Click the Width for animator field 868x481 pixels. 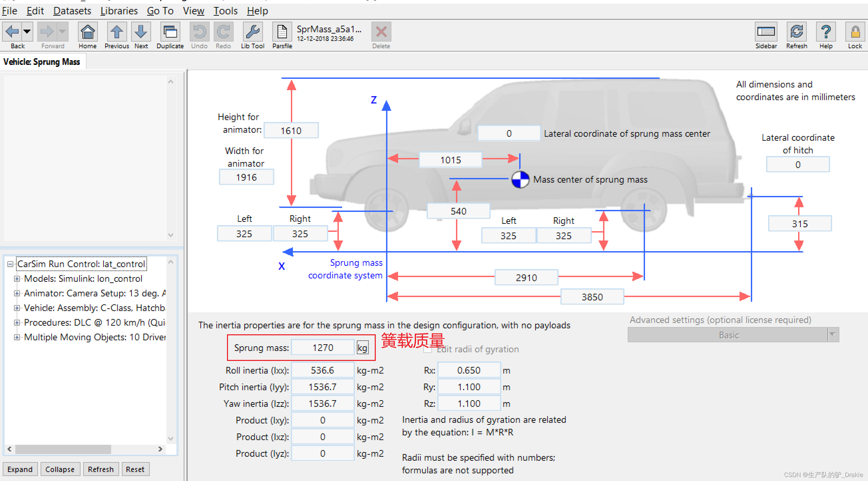point(246,177)
